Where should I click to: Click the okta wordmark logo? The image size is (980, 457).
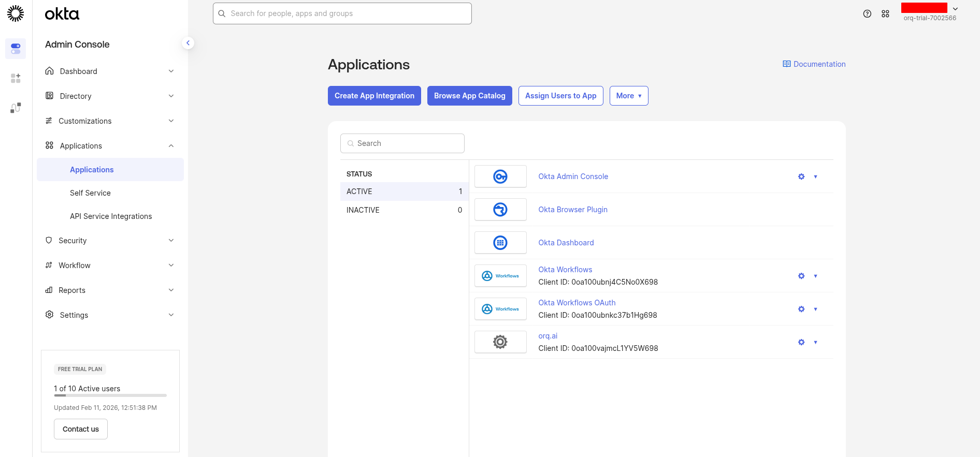point(62,14)
